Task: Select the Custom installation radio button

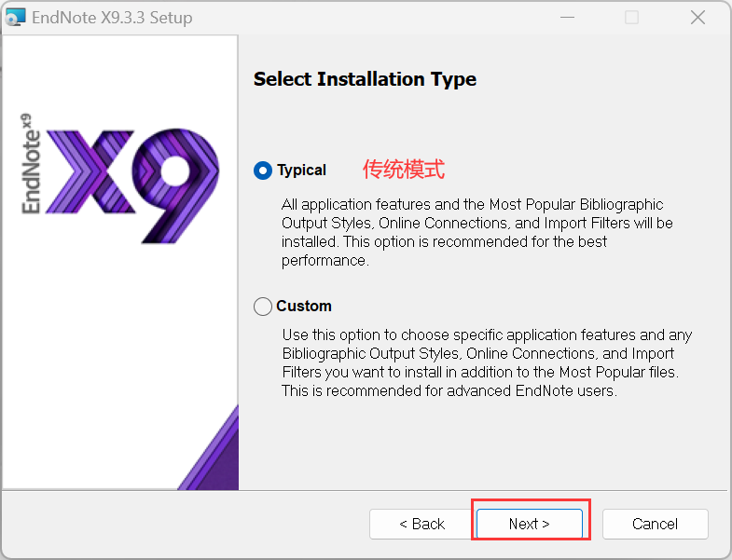Action: point(263,307)
